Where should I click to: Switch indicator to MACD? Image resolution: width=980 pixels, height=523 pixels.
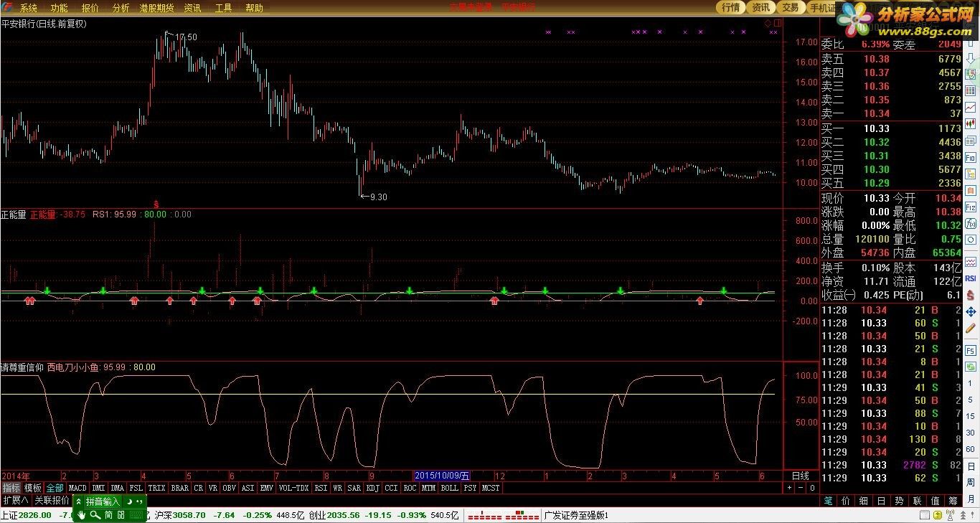click(77, 488)
